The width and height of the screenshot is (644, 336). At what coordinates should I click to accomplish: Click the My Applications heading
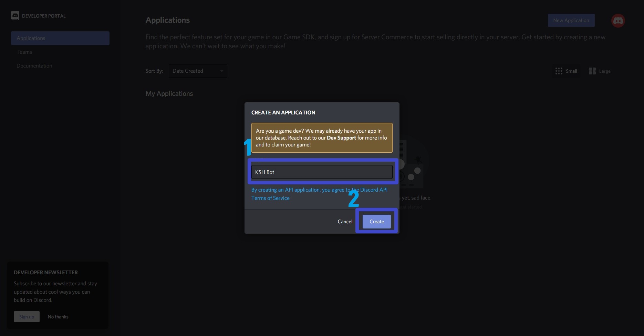169,94
